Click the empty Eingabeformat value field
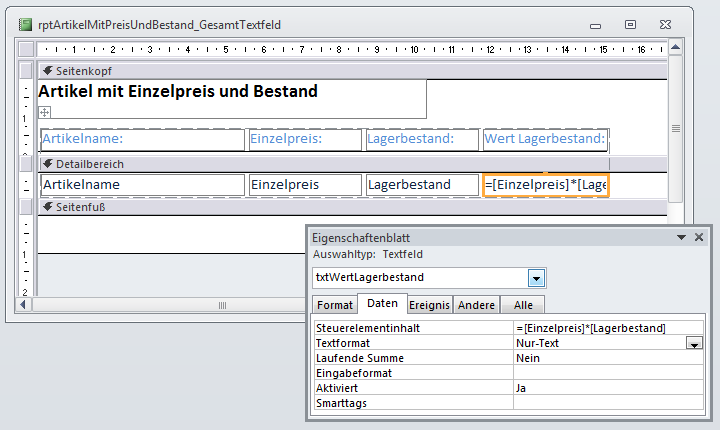This screenshot has height=430, width=720. tap(606, 372)
